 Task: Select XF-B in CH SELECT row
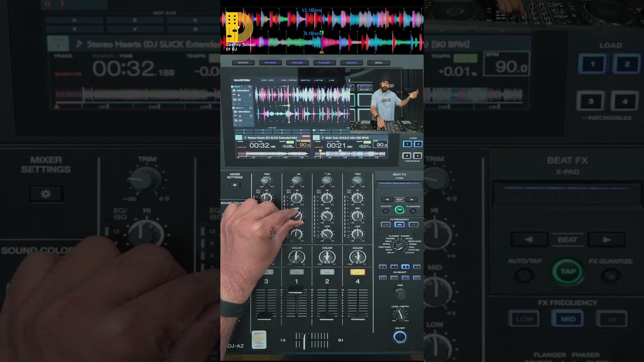click(406, 278)
